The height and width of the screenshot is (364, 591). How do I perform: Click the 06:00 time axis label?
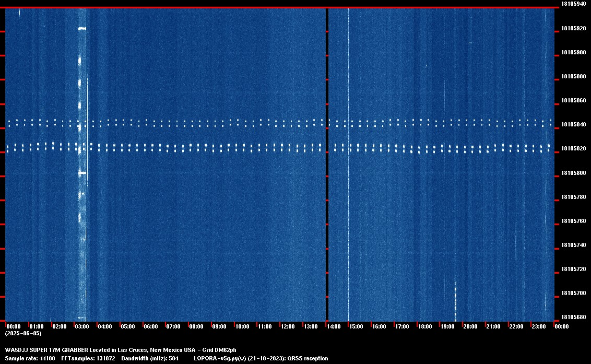(x=151, y=326)
